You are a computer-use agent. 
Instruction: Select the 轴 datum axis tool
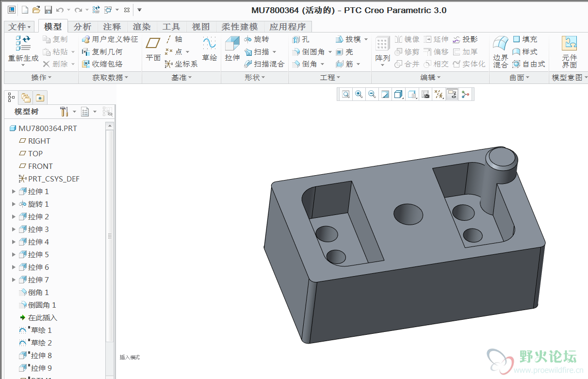174,39
